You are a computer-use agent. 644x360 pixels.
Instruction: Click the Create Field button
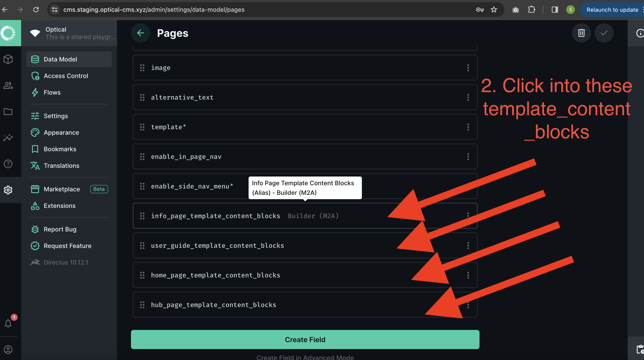click(x=305, y=340)
